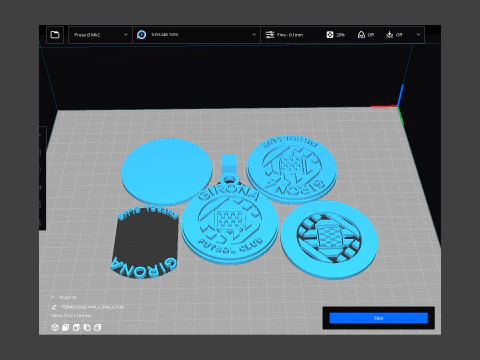Switch to the 3D perspective view icon
480x360 pixels.
55,328
